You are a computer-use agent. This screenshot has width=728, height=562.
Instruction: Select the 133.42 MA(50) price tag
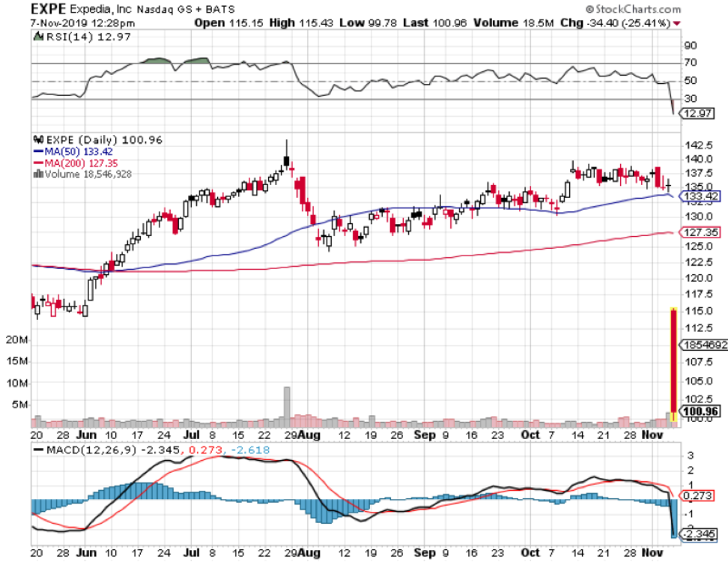click(x=700, y=196)
